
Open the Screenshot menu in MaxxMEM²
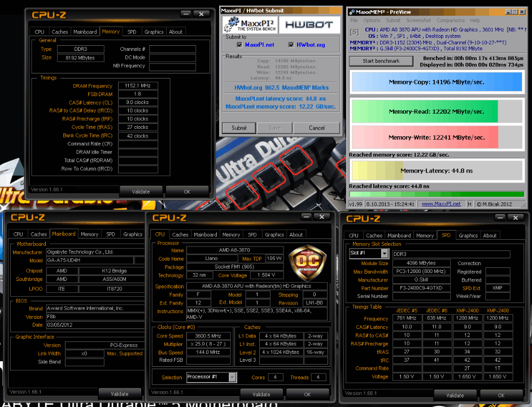pyautogui.click(x=418, y=20)
